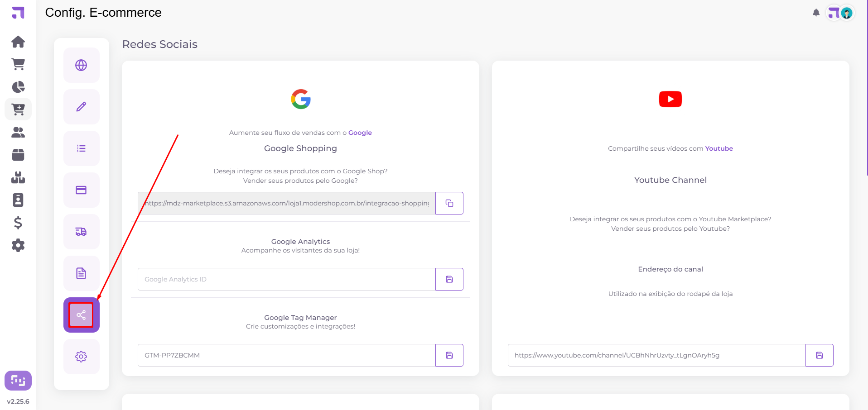This screenshot has width=868, height=410.
Task: Click the Google logo icon
Action: [x=301, y=99]
